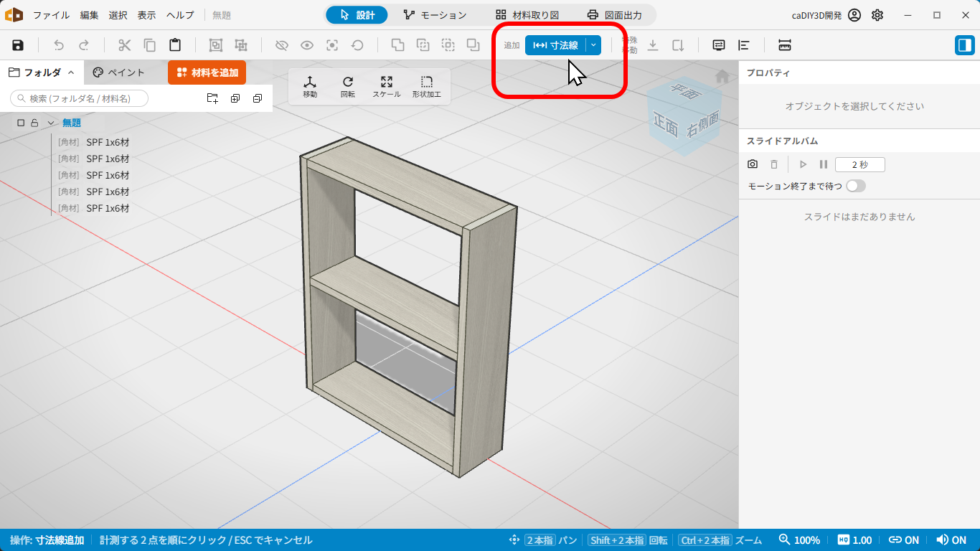Toggle the crossed-out eye hide icon
This screenshot has width=980, height=551.
(x=282, y=45)
